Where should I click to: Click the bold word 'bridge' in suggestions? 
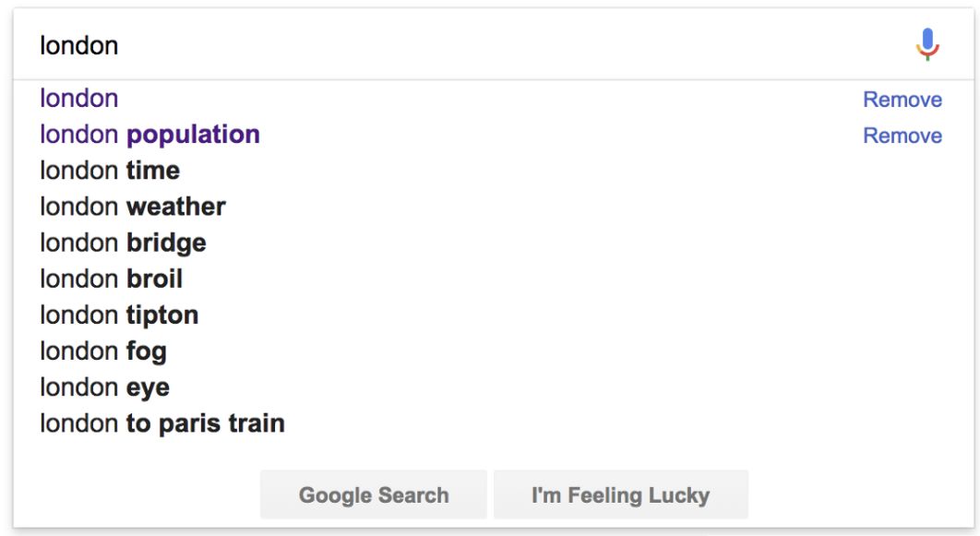coord(166,243)
